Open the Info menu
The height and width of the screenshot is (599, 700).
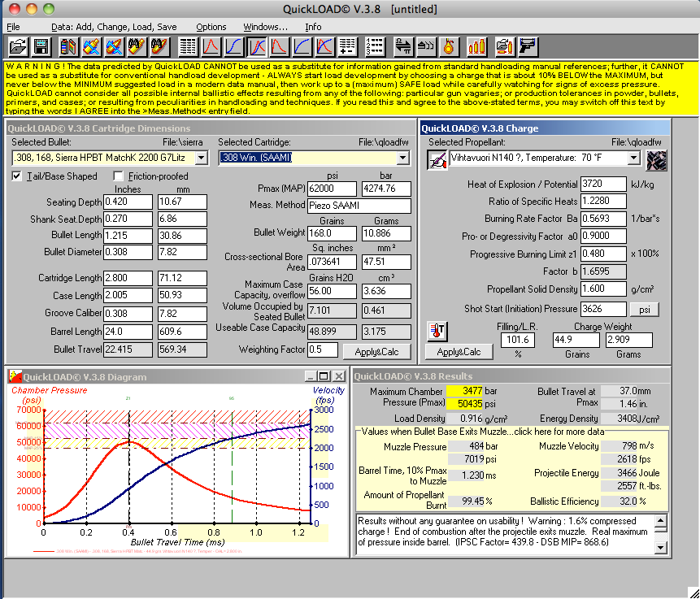[x=313, y=27]
